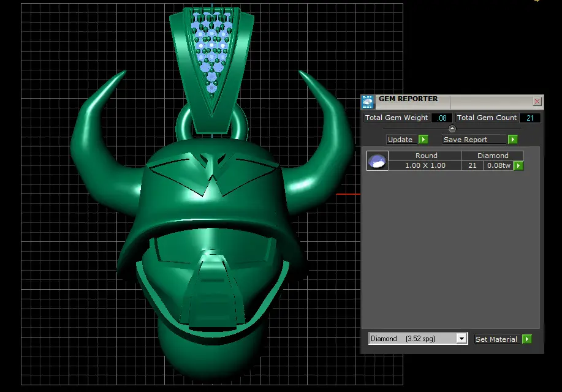Click the 'Total Gem Count' label
The image size is (562, 392).
(487, 118)
